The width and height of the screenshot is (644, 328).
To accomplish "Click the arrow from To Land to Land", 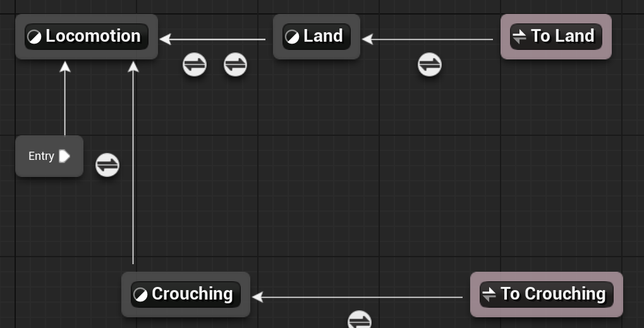I will (428, 39).
